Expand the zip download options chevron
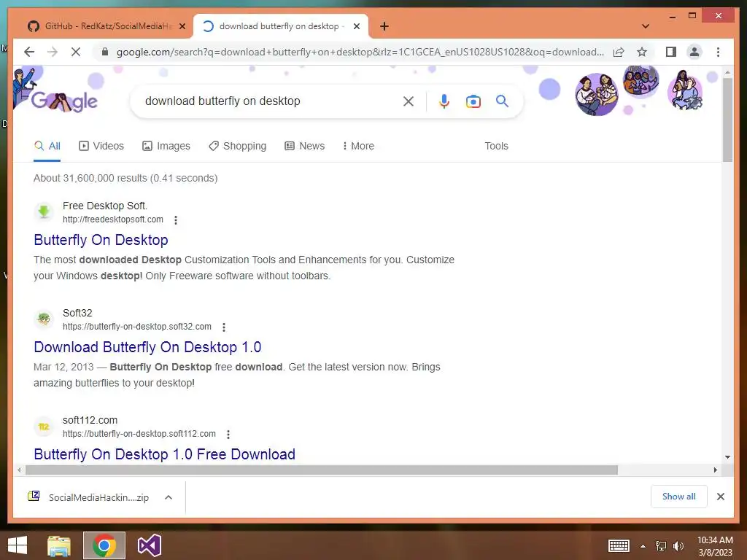This screenshot has width=747, height=560. (x=169, y=497)
